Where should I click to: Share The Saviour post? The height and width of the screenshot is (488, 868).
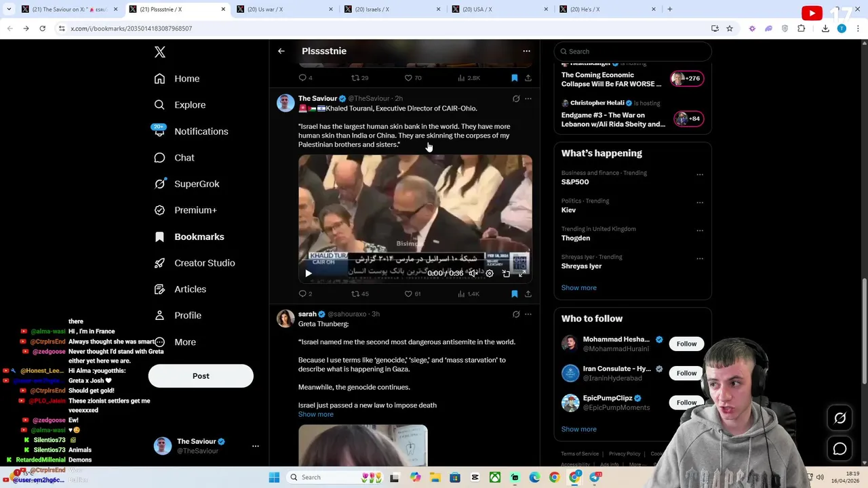coord(528,293)
